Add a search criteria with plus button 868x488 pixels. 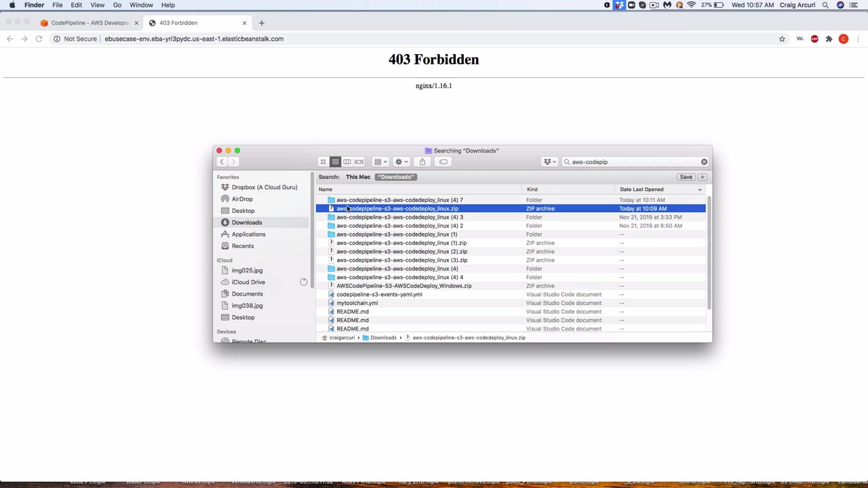[703, 177]
